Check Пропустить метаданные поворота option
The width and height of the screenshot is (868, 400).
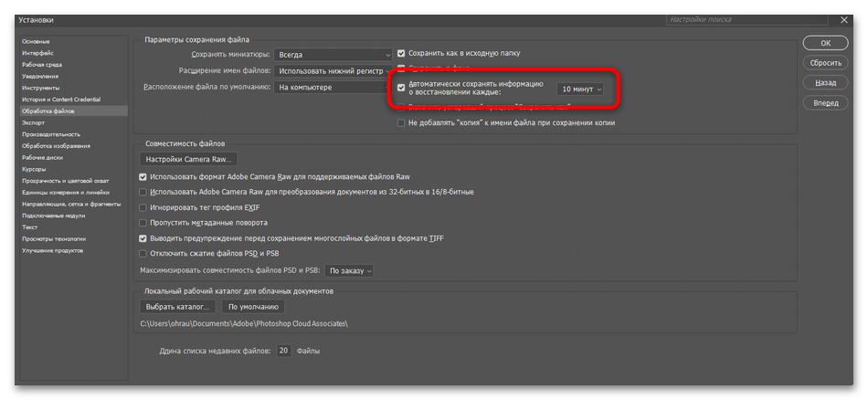143,223
